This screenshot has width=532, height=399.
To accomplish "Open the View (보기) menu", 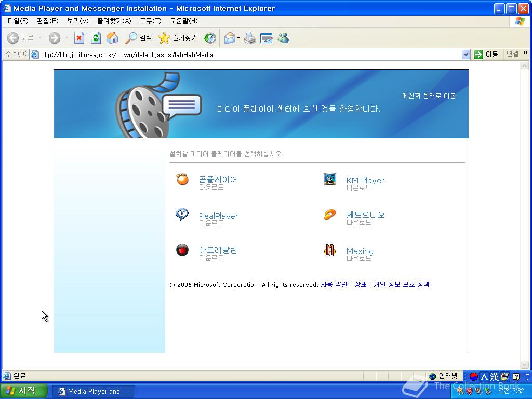I will 78,21.
